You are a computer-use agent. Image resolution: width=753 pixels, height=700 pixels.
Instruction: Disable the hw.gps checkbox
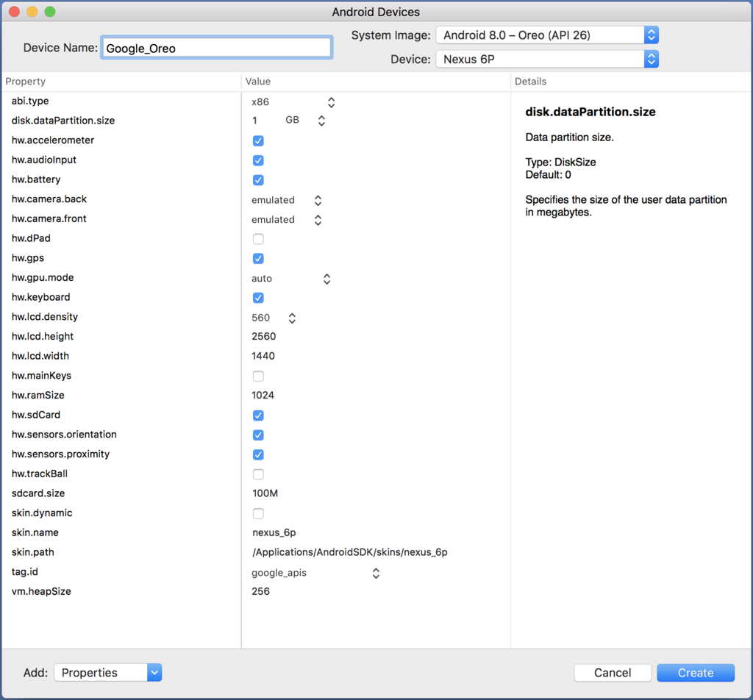(258, 258)
